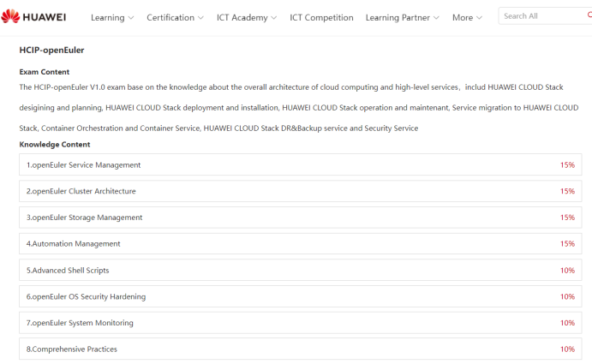Open the More dropdown menu
The image size is (592, 364).
coord(467,17)
